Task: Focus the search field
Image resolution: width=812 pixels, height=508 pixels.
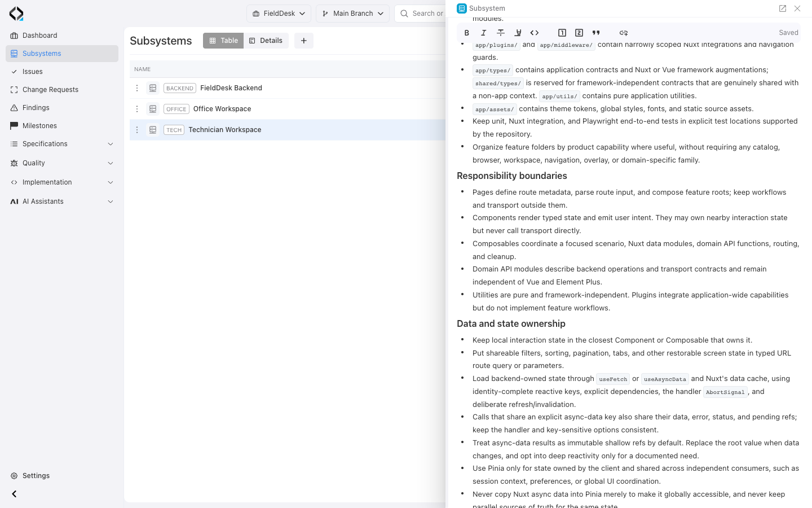Action: 420,14
